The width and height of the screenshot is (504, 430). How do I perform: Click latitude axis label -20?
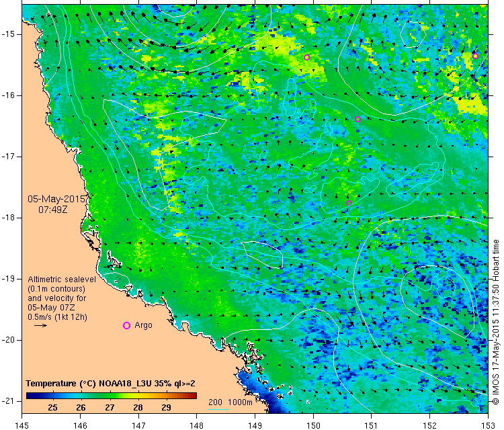point(7,340)
